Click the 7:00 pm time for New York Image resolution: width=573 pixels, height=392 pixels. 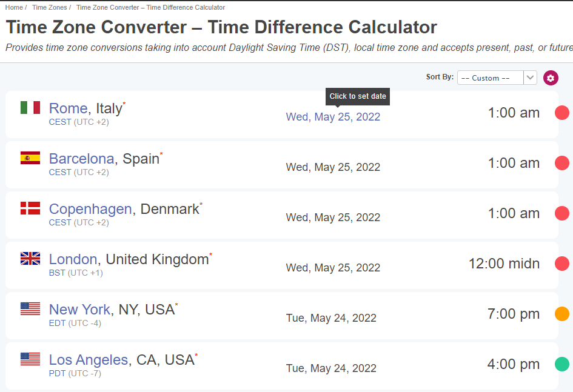click(x=514, y=314)
